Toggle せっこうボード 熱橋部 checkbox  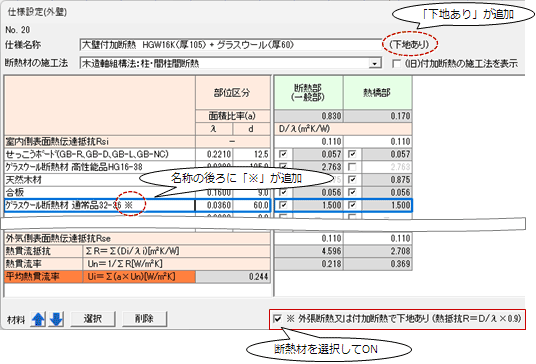pos(352,154)
